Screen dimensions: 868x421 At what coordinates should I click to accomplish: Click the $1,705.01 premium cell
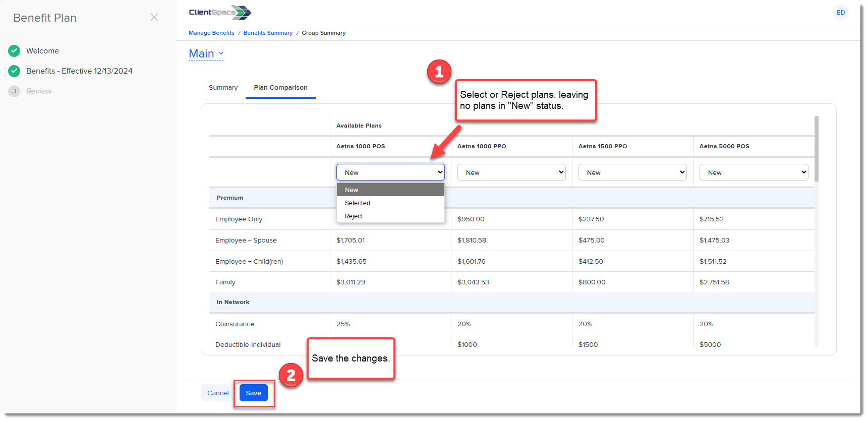351,240
